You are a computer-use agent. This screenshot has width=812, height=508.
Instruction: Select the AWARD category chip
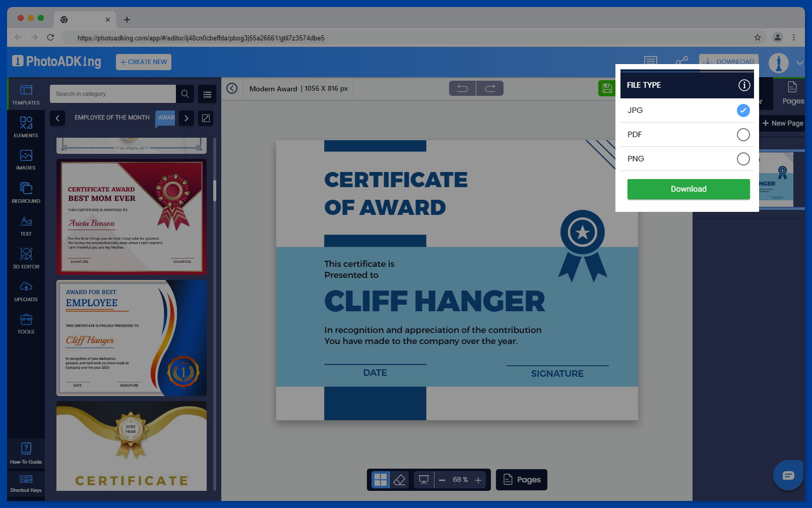(x=165, y=118)
